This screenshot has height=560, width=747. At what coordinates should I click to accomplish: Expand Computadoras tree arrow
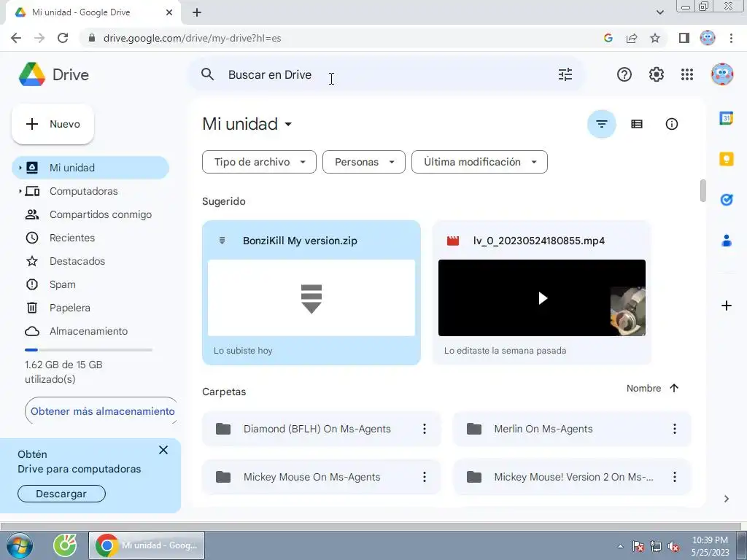[x=20, y=191]
